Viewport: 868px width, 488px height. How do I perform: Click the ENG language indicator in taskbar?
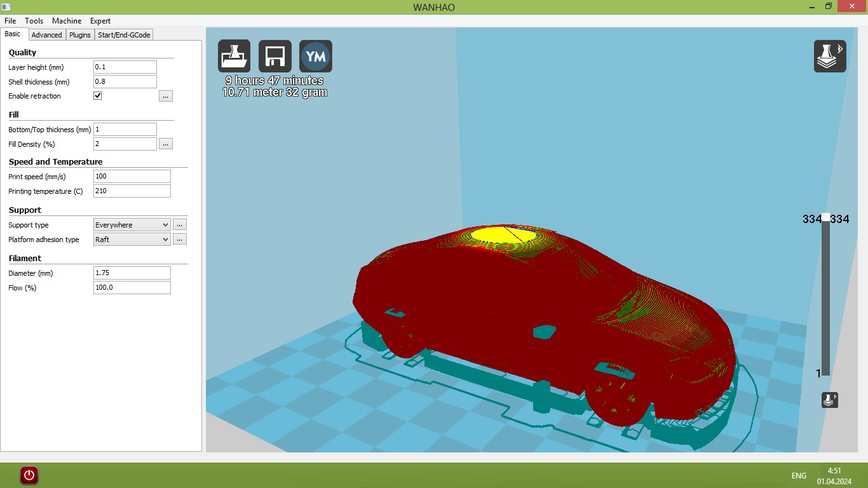(x=799, y=475)
